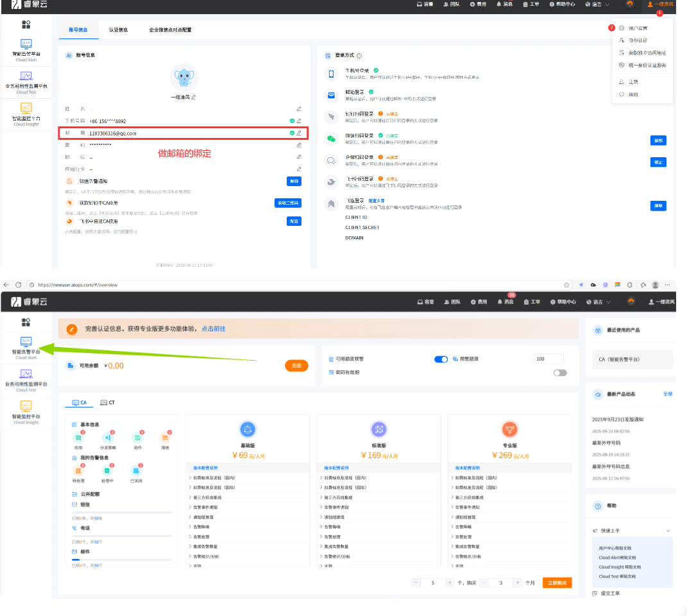Open 待处理 alerts icon under 我的告警信息
Viewport: 687px width, 616px height.
(80, 470)
